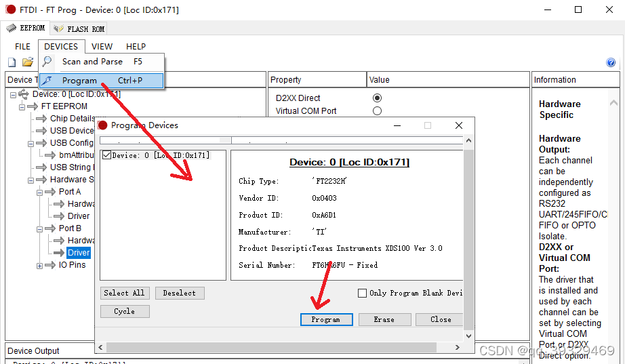Select USB String Descriptors tree item
Viewport: 625px width, 364px height.
72,167
